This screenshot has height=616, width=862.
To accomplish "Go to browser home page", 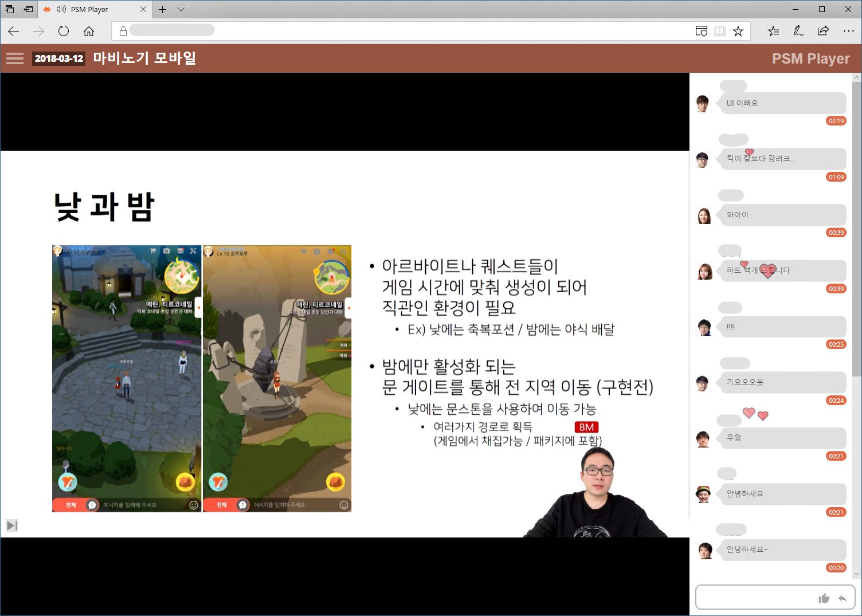I will (x=89, y=32).
